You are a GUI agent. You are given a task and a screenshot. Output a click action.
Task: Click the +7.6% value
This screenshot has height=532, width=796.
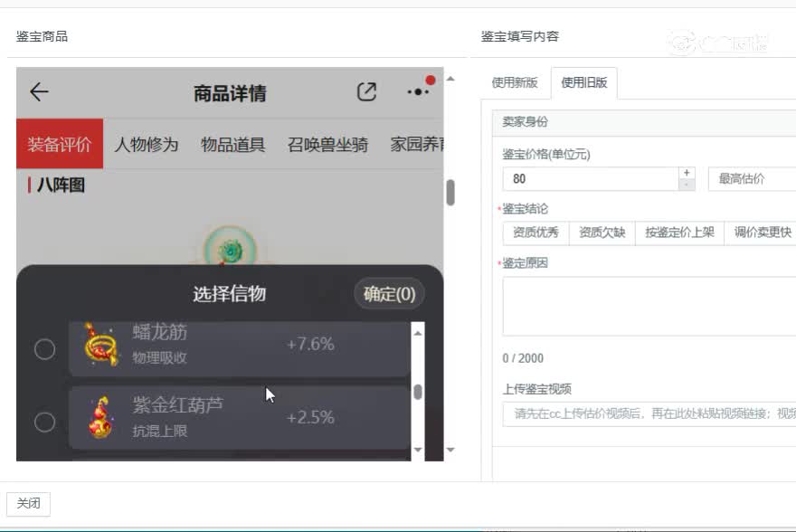(310, 344)
